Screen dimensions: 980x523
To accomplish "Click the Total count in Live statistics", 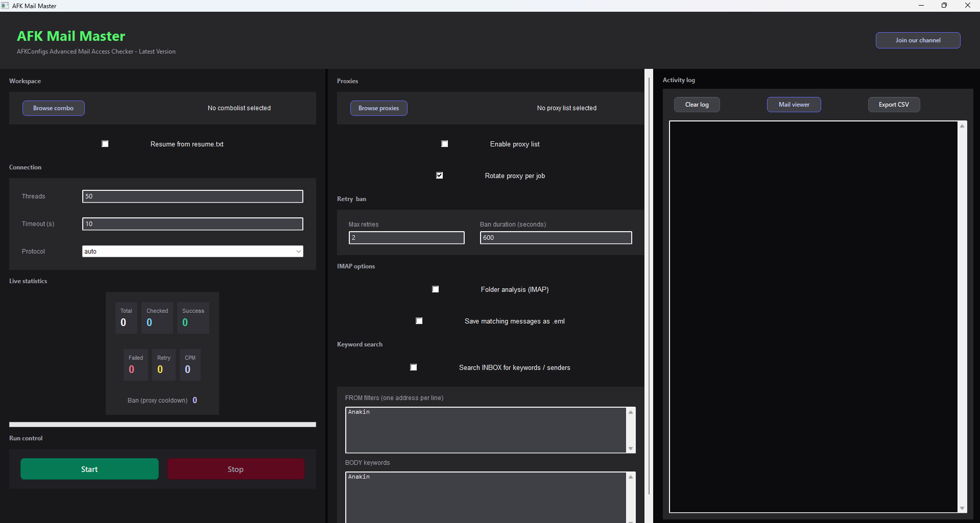I will (124, 322).
